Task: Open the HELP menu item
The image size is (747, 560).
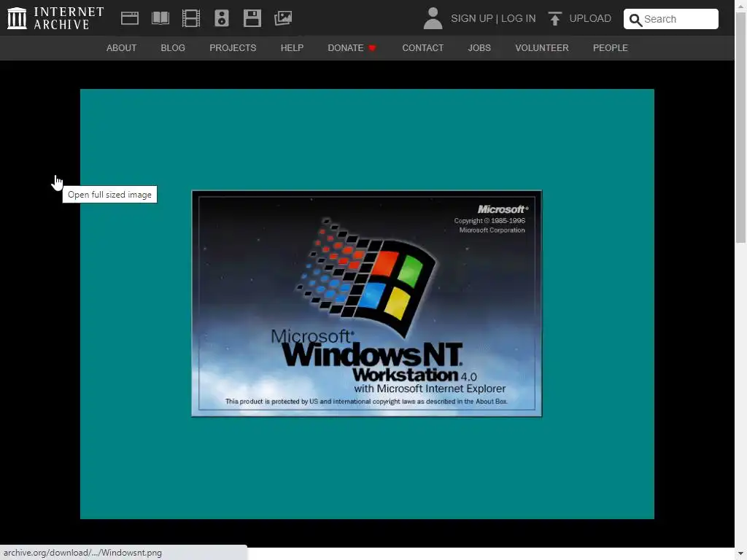Action: pyautogui.click(x=292, y=48)
